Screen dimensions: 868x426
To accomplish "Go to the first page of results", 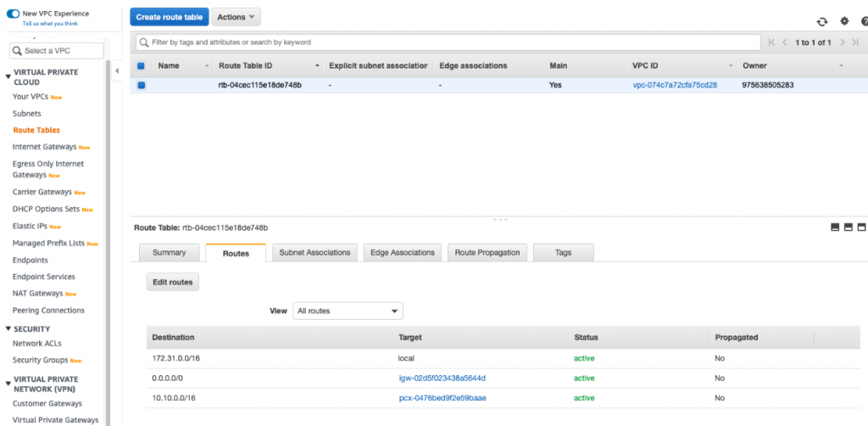I will point(771,42).
